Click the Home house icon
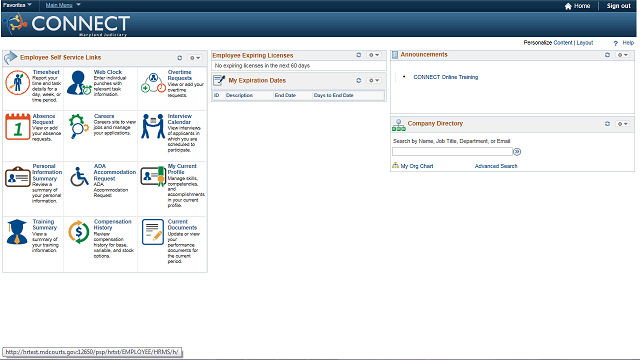The width and height of the screenshot is (640, 360). pos(568,6)
